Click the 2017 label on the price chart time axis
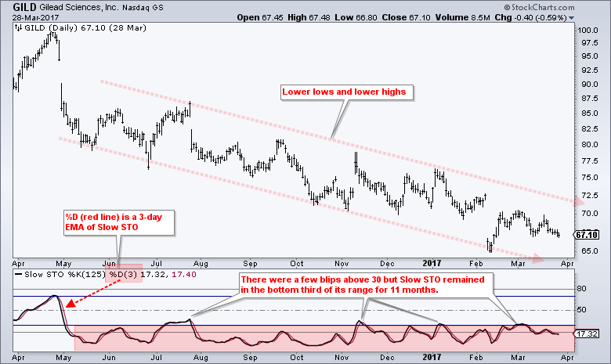Viewport: 611px width, 364px height. 432,264
